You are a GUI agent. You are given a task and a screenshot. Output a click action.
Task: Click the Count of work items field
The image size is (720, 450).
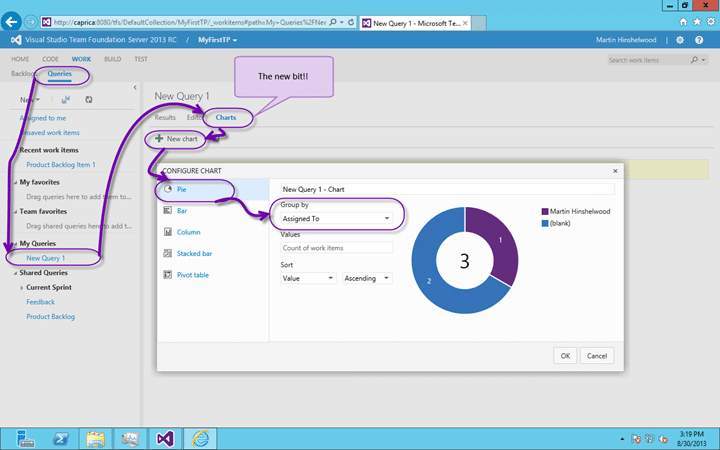336,248
